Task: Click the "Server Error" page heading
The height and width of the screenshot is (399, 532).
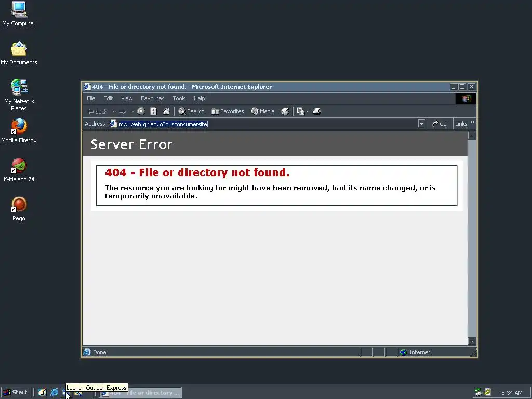Action: (131, 144)
